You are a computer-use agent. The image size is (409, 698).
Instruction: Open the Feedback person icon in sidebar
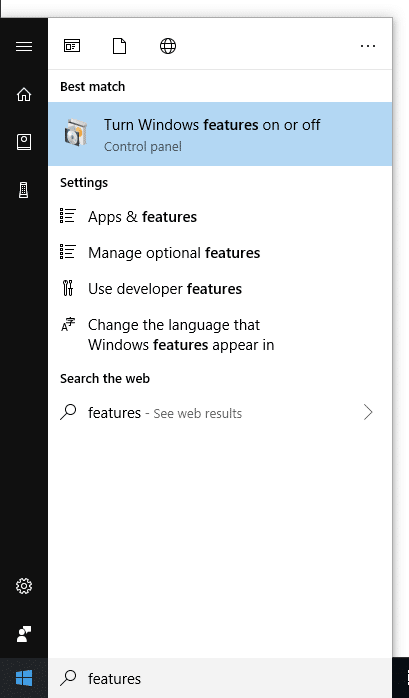pos(24,633)
